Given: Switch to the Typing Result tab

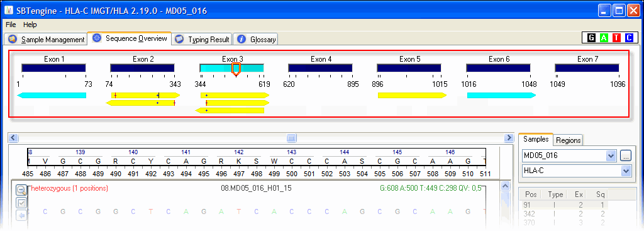Looking at the screenshot, I should pos(202,40).
